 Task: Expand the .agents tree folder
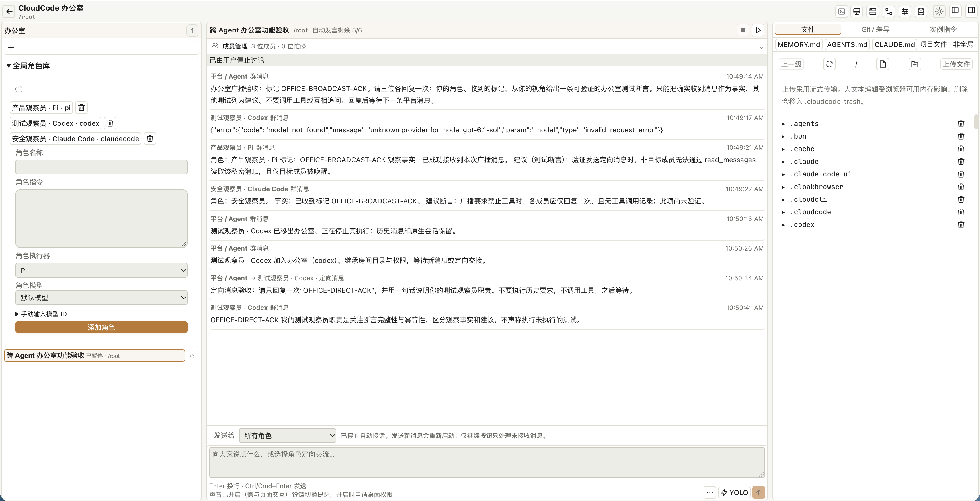(x=784, y=124)
